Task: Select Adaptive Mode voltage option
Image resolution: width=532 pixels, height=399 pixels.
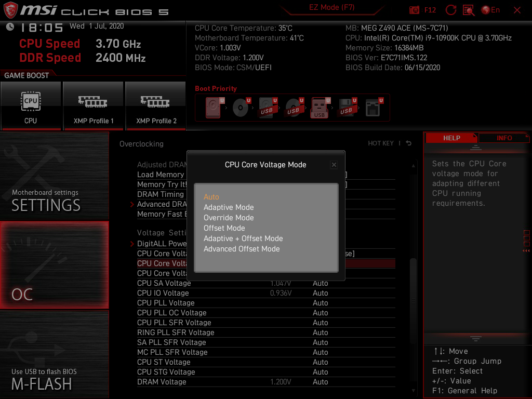Action: [x=229, y=207]
